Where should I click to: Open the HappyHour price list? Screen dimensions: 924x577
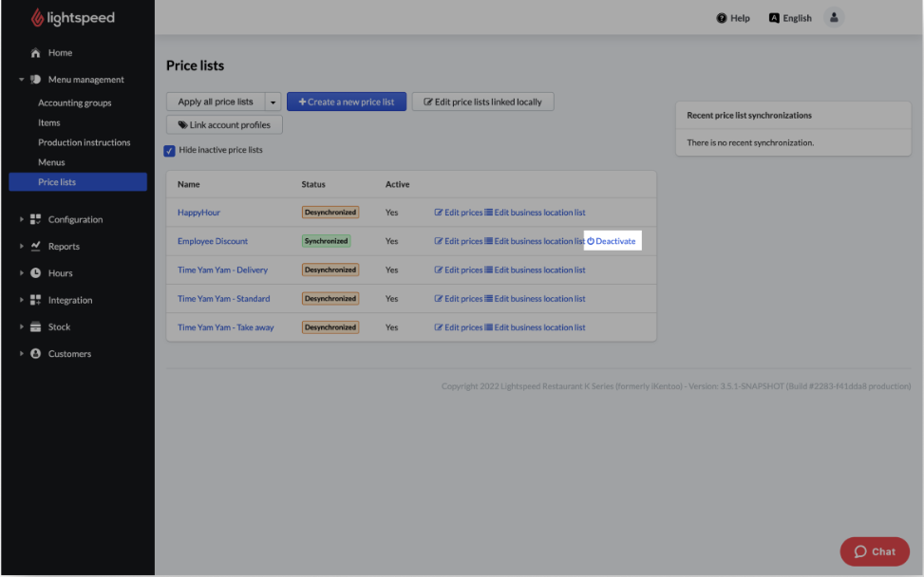198,213
